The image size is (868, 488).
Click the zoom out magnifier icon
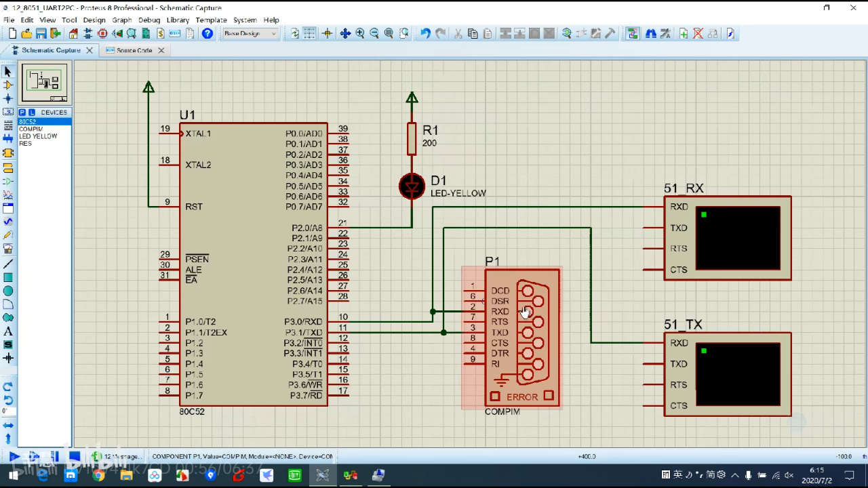[x=374, y=33]
